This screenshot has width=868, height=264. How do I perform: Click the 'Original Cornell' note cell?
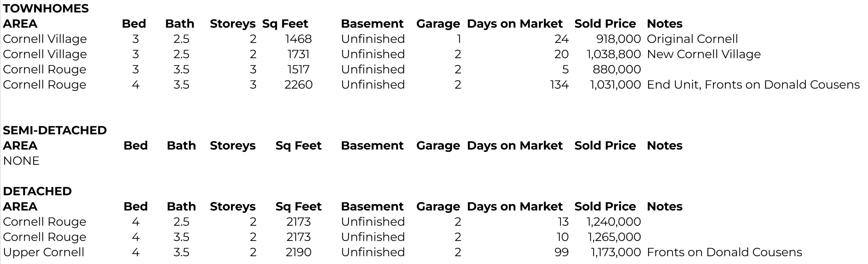pyautogui.click(x=692, y=39)
